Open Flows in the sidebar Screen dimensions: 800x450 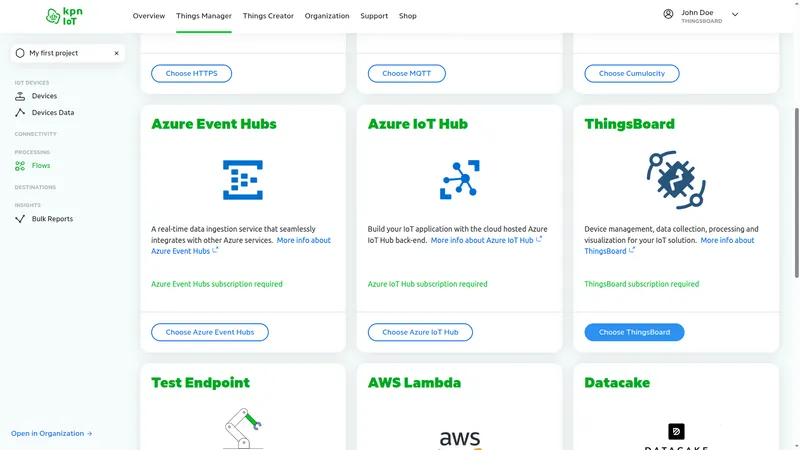[x=41, y=165]
